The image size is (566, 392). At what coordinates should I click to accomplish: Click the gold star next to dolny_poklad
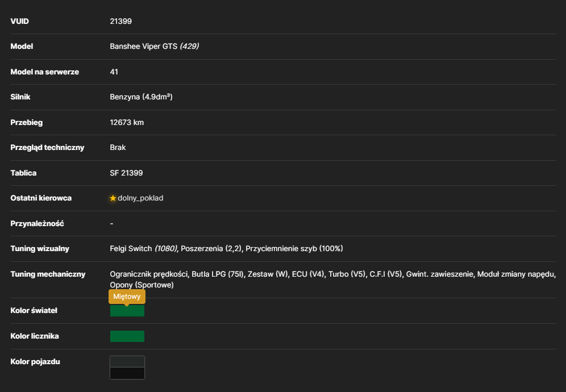(113, 198)
